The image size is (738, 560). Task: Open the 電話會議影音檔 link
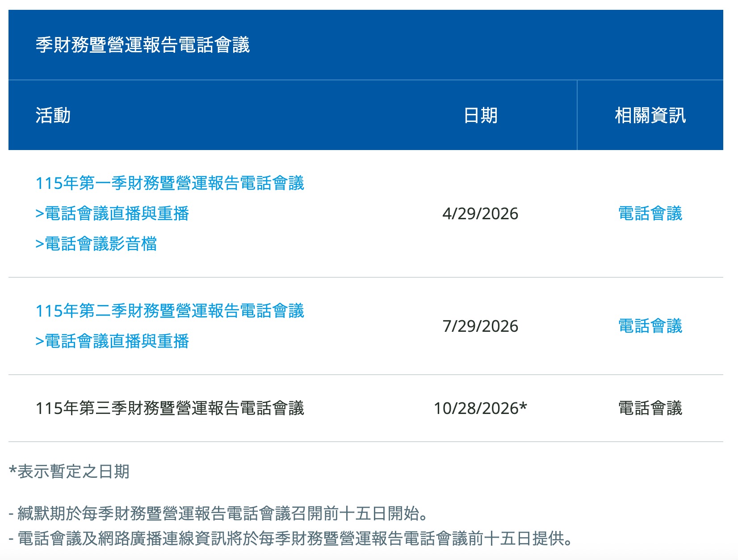pos(96,244)
